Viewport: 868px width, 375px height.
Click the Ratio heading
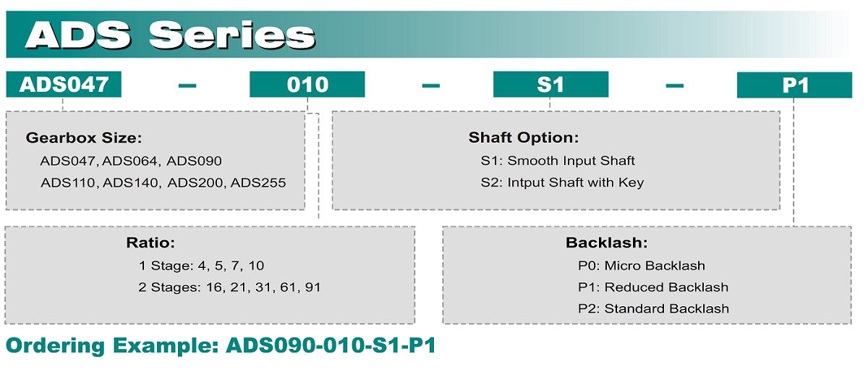(151, 243)
